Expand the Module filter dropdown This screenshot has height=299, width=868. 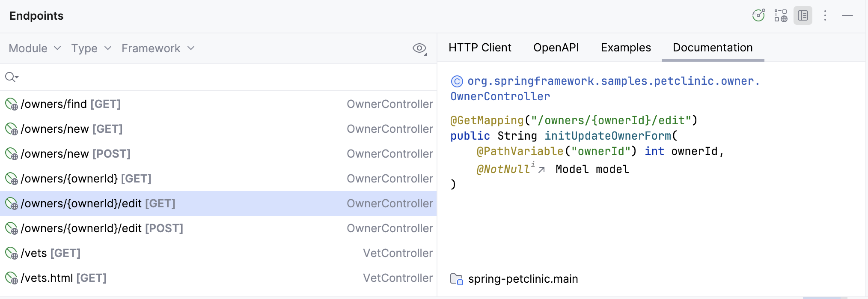point(35,48)
